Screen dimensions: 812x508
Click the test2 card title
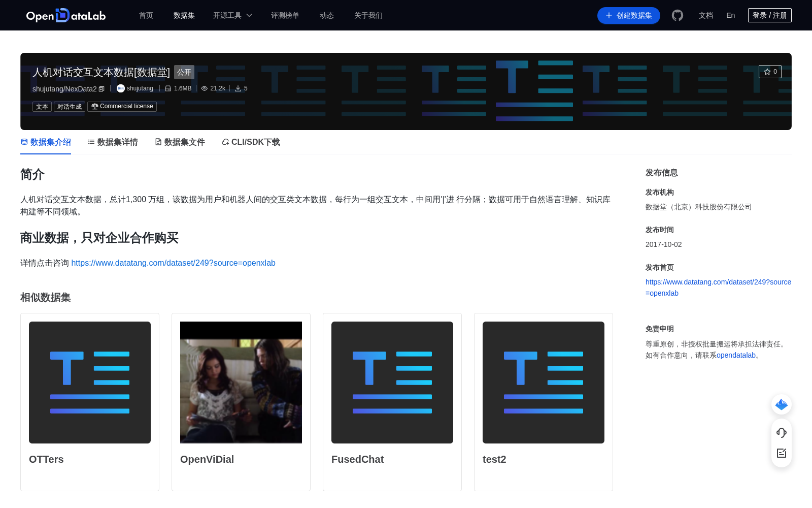coord(494,459)
